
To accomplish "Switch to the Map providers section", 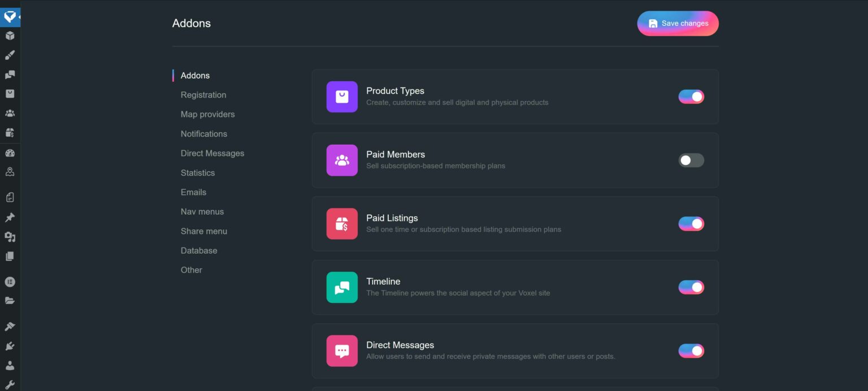I will tap(207, 114).
